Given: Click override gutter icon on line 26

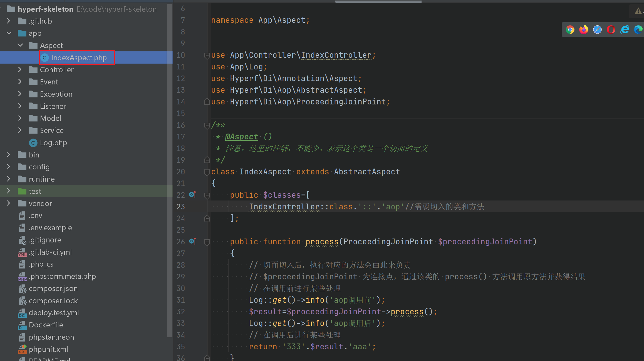Looking at the screenshot, I should coord(192,241).
